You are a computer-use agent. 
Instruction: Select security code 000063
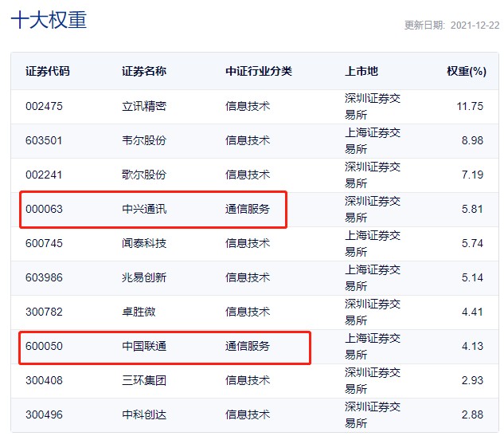tap(44, 209)
